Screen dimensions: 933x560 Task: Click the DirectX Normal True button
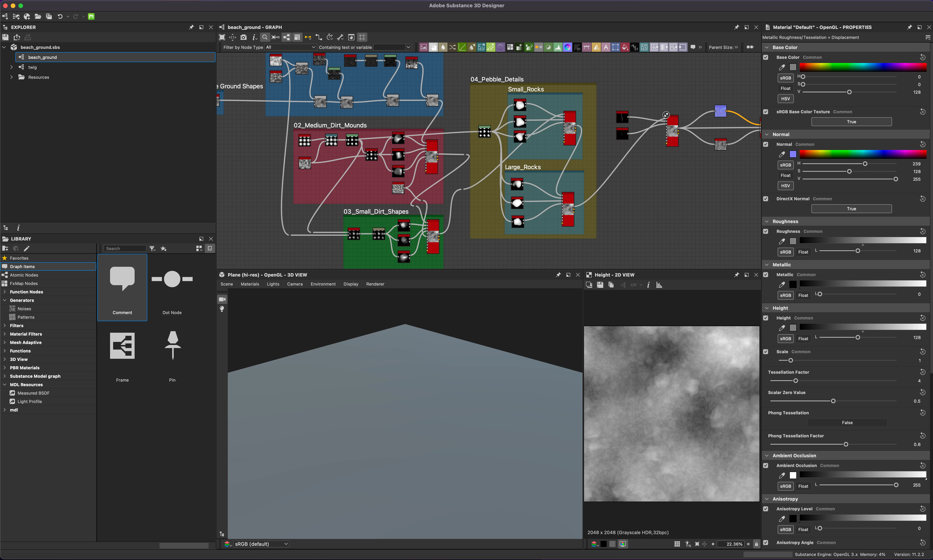851,209
